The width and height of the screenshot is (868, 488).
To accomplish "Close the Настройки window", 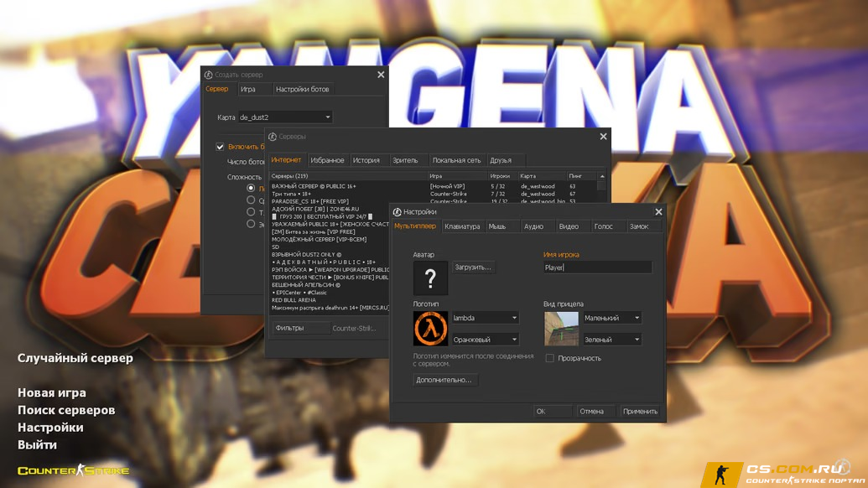I will coord(658,212).
